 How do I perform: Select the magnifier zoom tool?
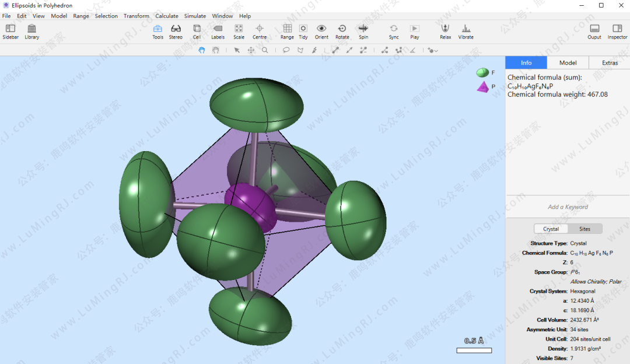coord(265,51)
